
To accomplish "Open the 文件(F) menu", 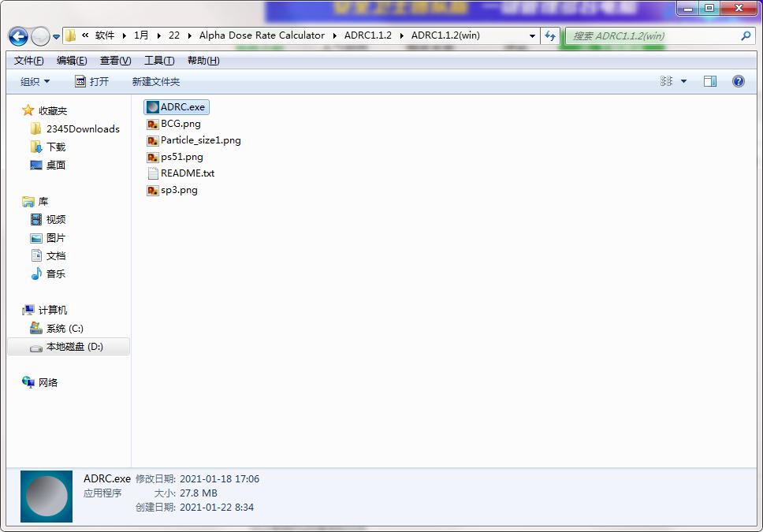I will [x=28, y=61].
